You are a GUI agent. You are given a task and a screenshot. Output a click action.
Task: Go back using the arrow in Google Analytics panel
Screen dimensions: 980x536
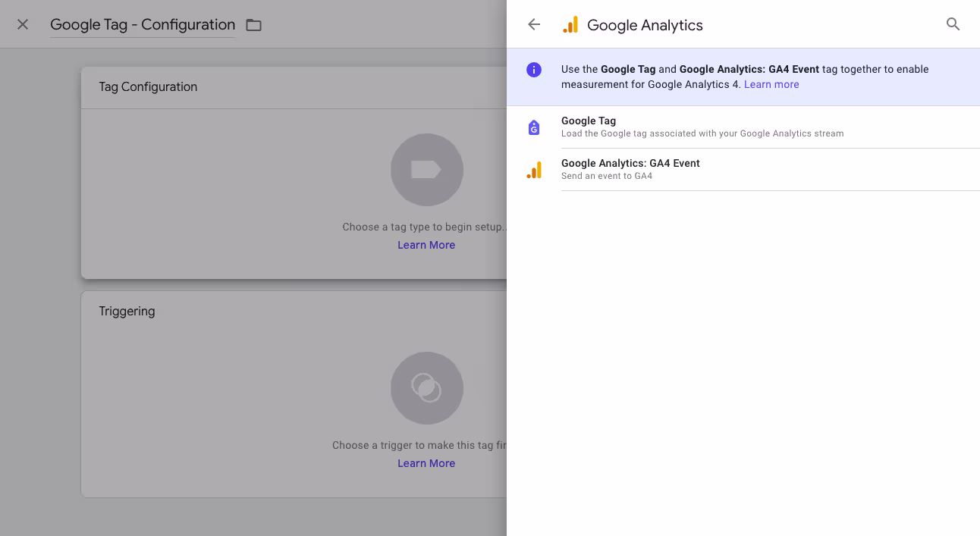click(534, 24)
